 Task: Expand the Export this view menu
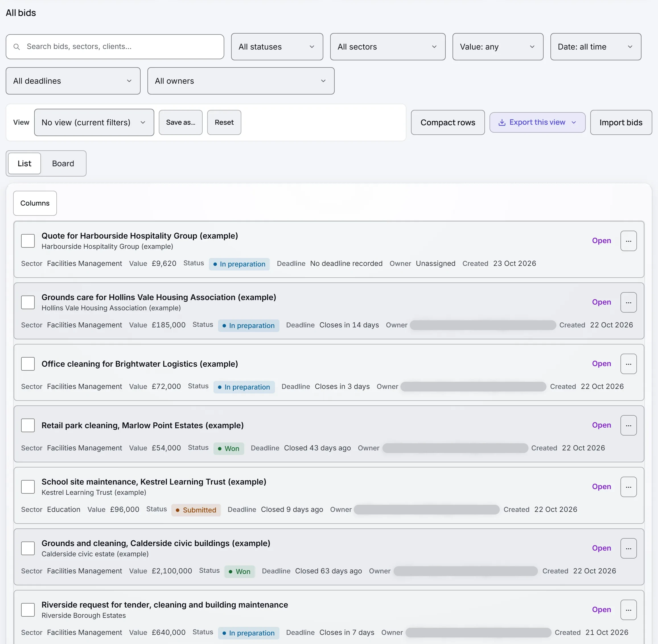(x=537, y=122)
